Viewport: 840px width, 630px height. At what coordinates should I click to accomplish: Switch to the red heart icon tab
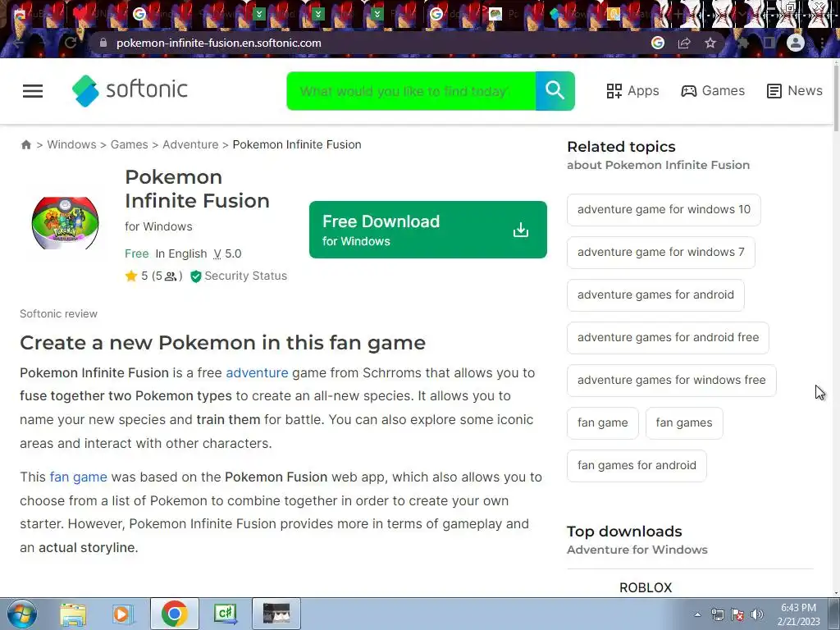pyautogui.click(x=80, y=14)
